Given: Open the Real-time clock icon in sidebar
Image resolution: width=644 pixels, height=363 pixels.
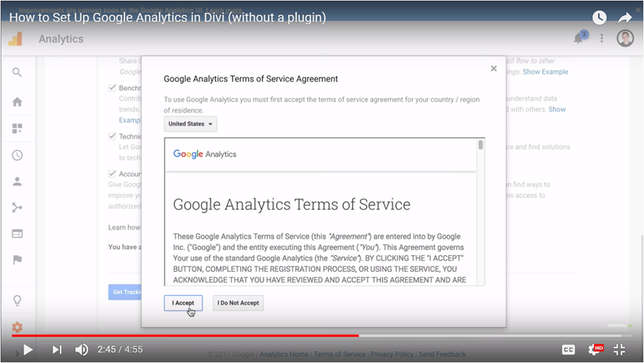Looking at the screenshot, I should tap(17, 156).
